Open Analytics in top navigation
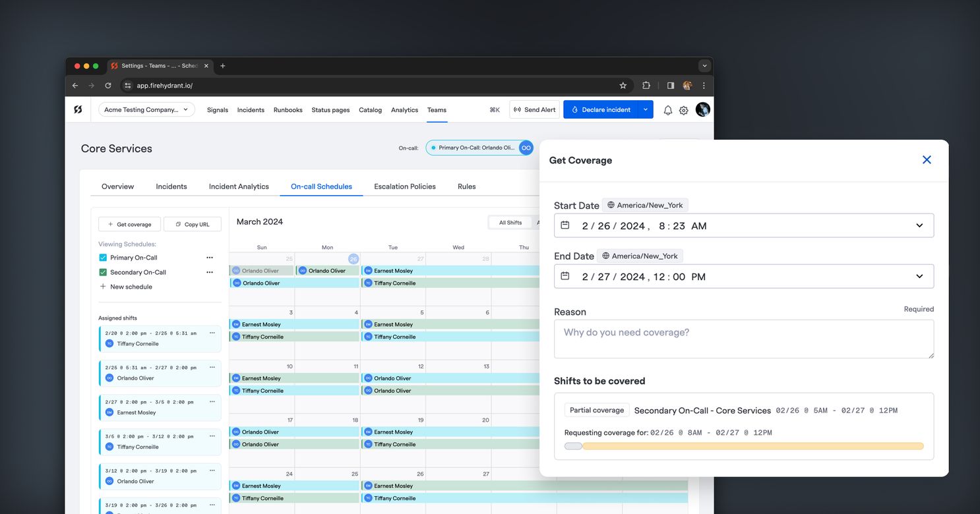 tap(404, 110)
